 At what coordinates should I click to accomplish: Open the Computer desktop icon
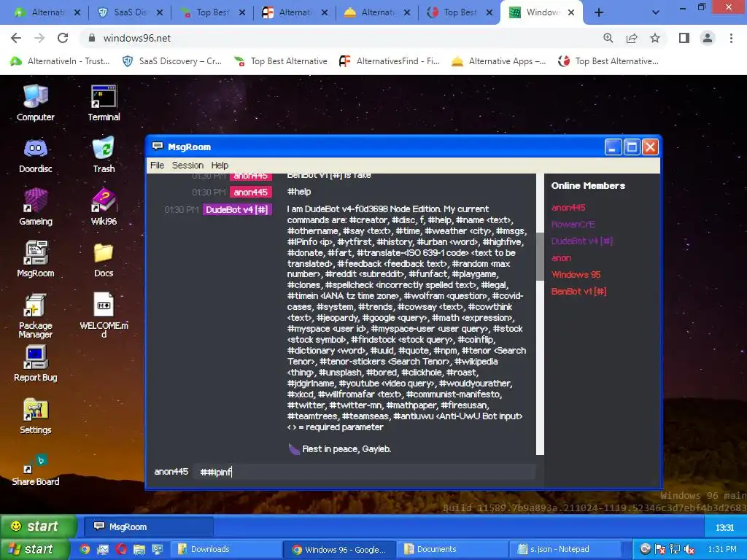pos(35,104)
